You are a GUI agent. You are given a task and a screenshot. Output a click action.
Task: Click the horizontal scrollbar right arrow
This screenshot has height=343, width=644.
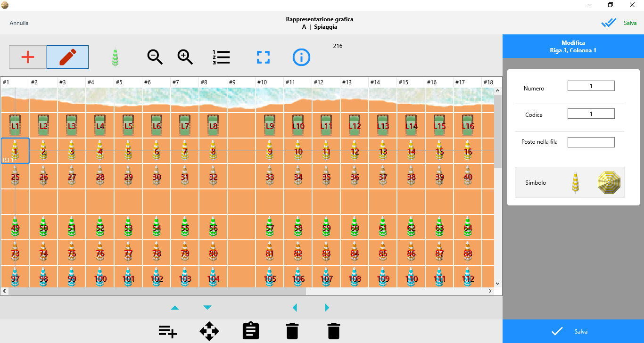490,291
